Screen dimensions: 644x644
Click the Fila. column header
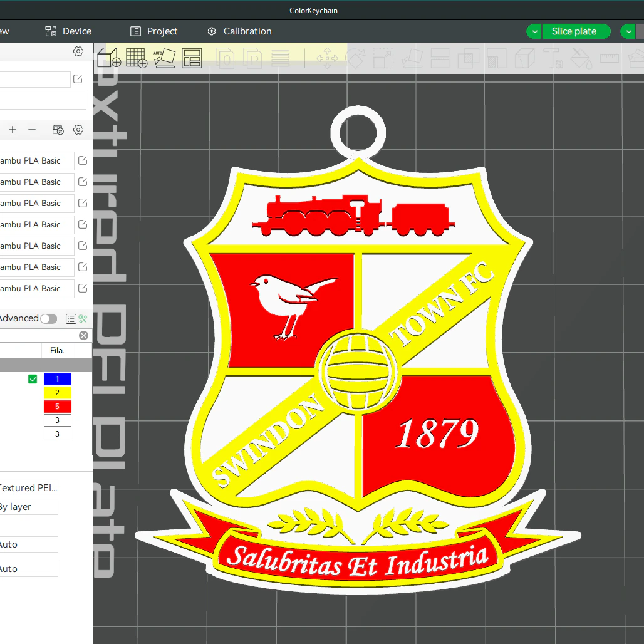click(57, 350)
